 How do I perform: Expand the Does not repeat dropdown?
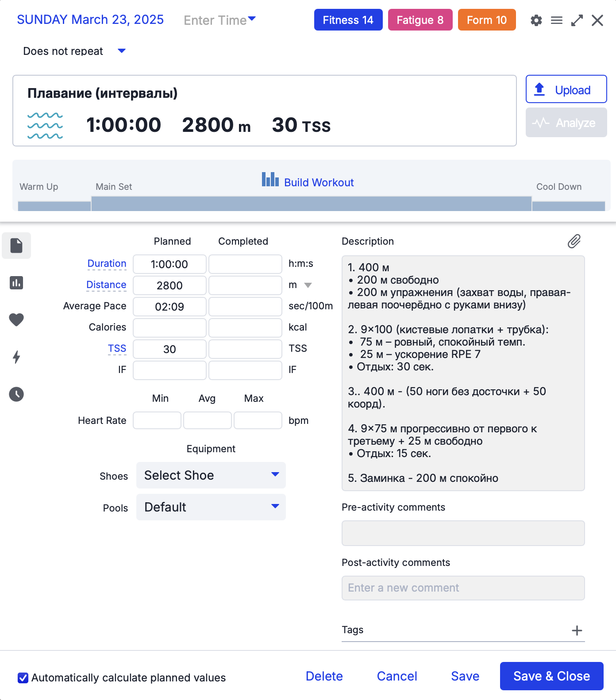121,51
